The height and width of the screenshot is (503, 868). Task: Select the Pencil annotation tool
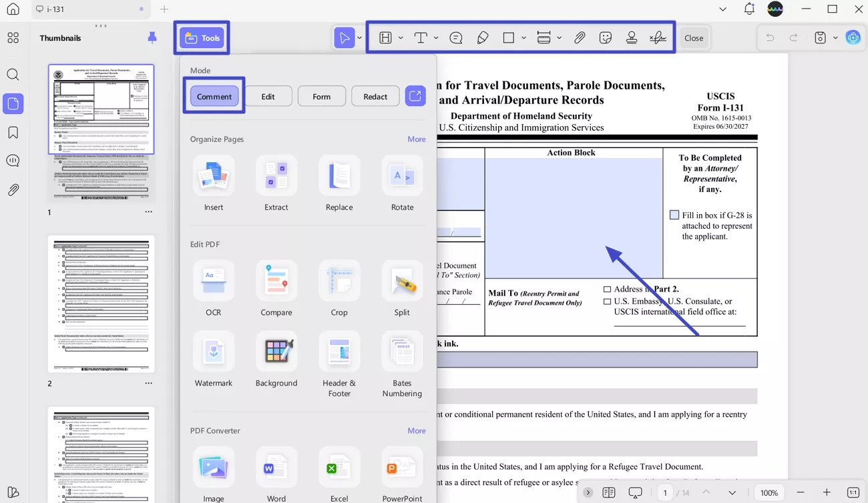coord(483,37)
